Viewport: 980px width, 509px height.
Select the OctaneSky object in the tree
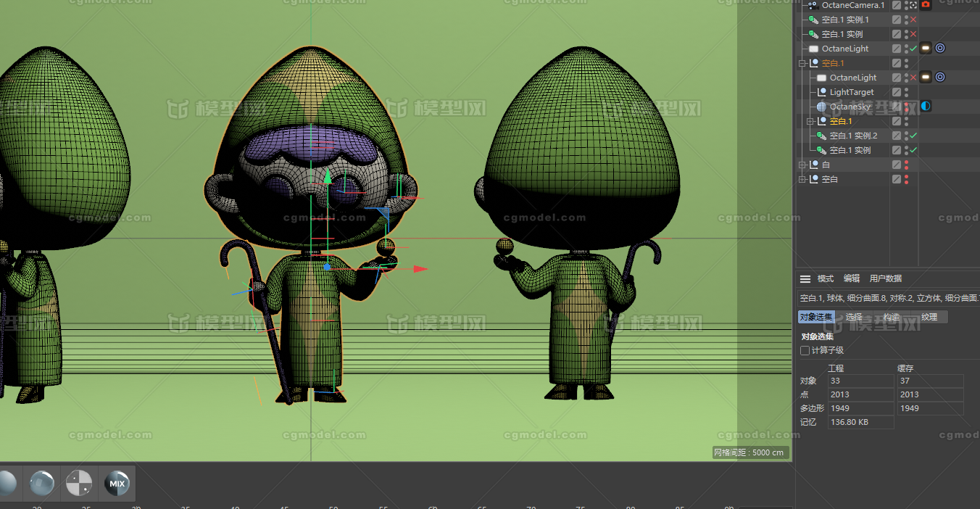(x=850, y=107)
